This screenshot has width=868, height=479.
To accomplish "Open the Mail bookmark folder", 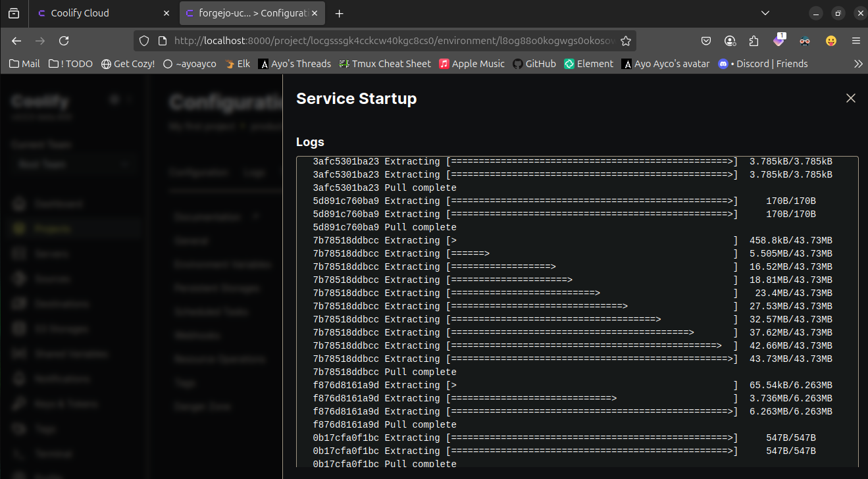I will [25, 64].
